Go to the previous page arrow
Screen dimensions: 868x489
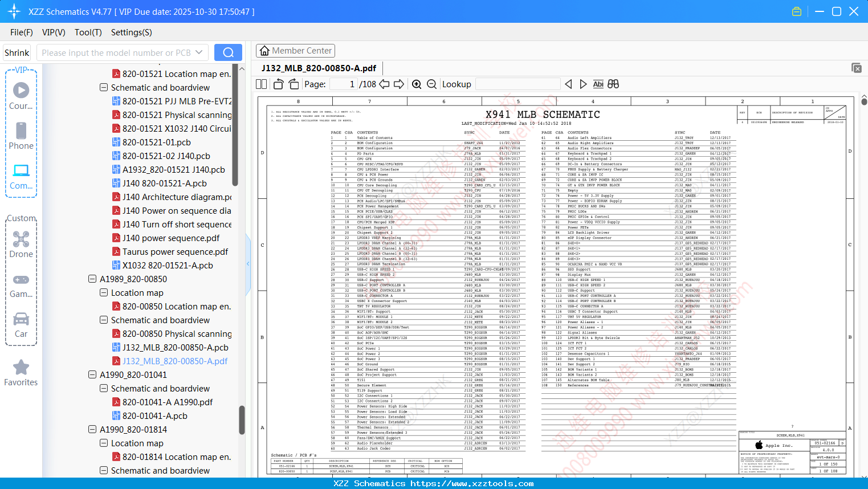tap(385, 84)
